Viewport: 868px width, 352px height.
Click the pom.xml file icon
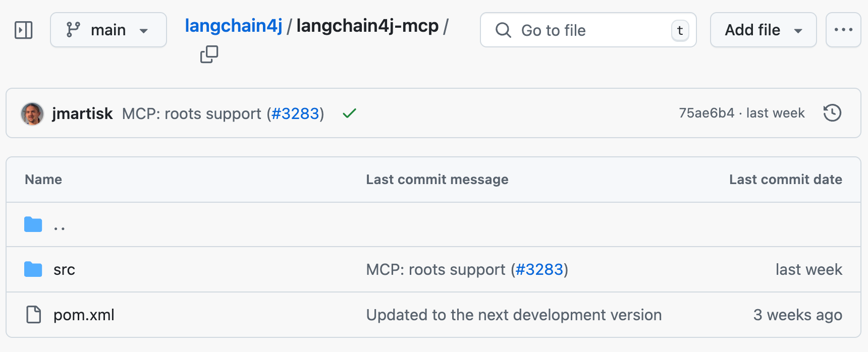coord(33,315)
